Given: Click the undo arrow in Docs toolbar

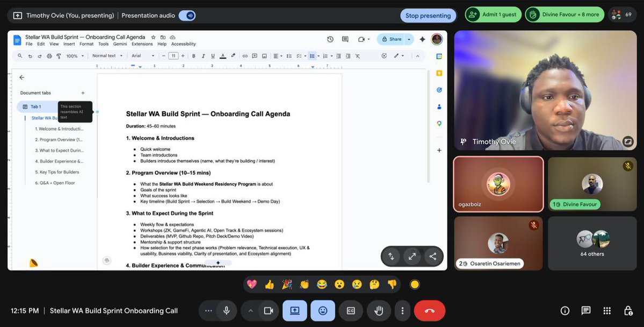Looking at the screenshot, I should pyautogui.click(x=30, y=56).
